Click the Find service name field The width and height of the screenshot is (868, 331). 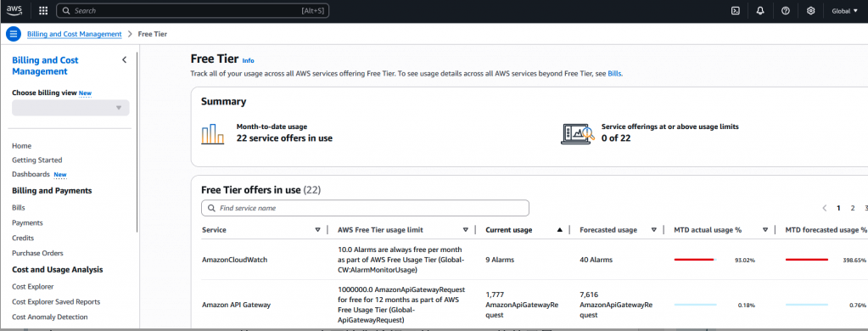(x=366, y=208)
